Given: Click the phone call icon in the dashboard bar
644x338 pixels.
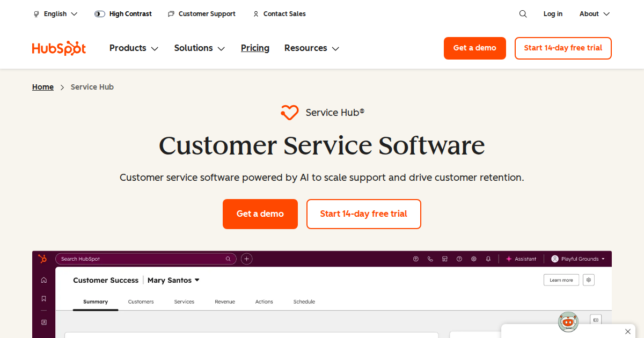Looking at the screenshot, I should coord(430,259).
